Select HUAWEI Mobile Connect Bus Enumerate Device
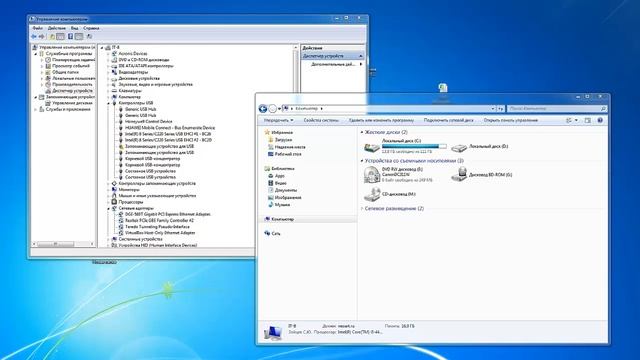 pos(167,128)
